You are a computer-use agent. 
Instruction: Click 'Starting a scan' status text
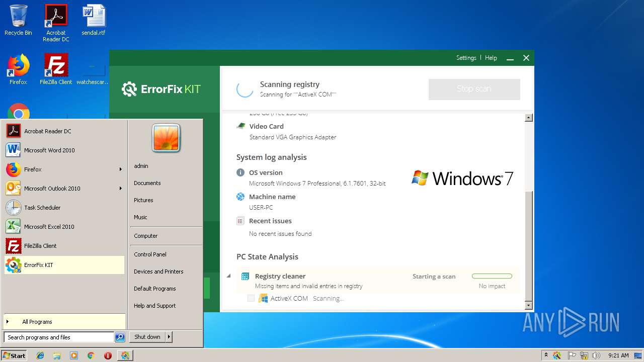[434, 277]
